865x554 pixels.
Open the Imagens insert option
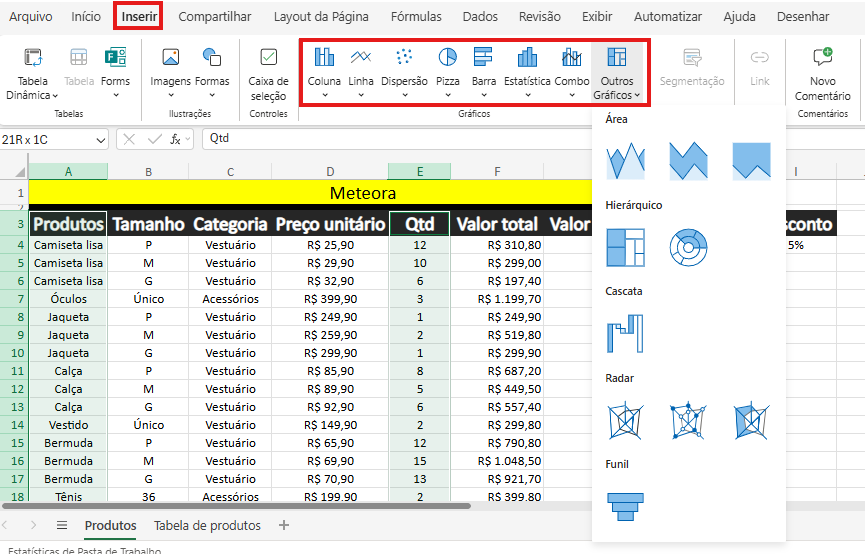[170, 73]
